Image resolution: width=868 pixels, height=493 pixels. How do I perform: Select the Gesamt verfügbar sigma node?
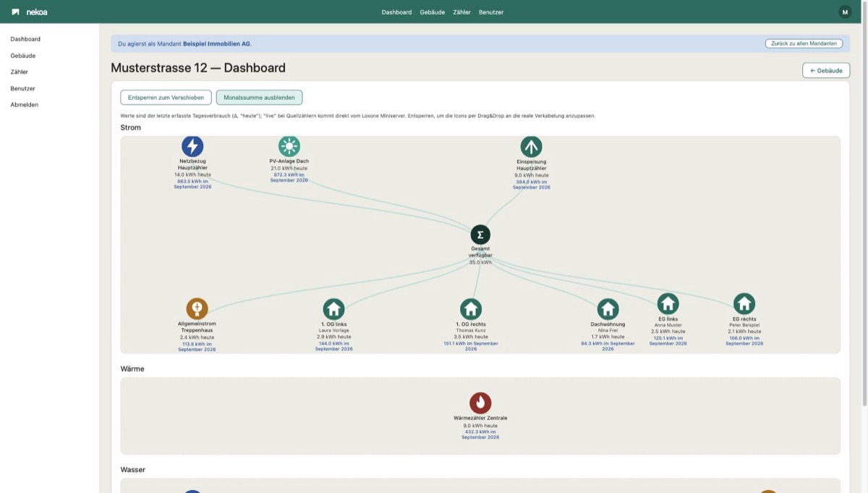[480, 235]
